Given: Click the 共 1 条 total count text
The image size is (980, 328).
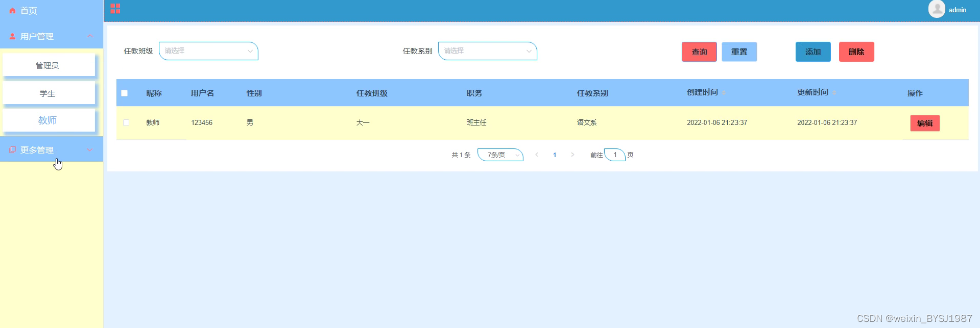Looking at the screenshot, I should pyautogui.click(x=461, y=155).
